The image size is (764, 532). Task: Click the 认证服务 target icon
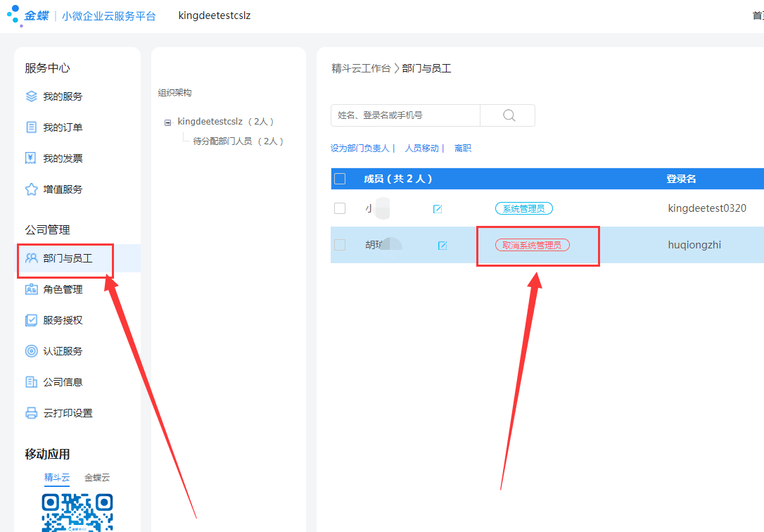tap(31, 350)
